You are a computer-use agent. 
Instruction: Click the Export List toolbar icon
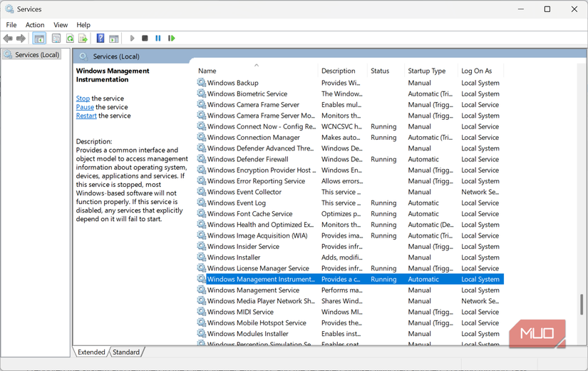[83, 39]
